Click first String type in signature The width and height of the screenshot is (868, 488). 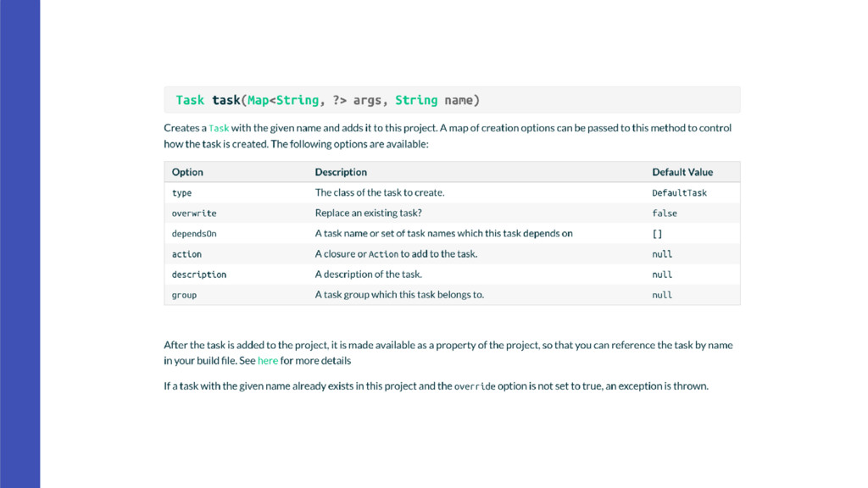pyautogui.click(x=298, y=100)
